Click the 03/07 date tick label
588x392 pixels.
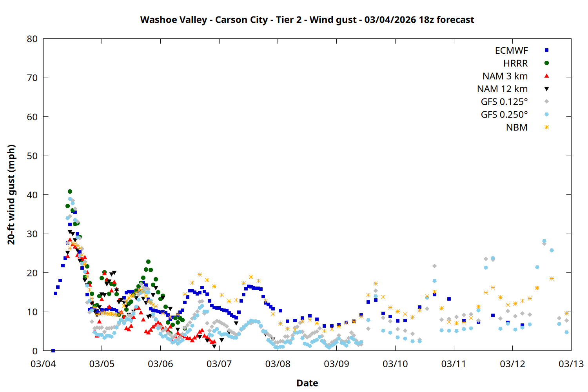(x=219, y=364)
